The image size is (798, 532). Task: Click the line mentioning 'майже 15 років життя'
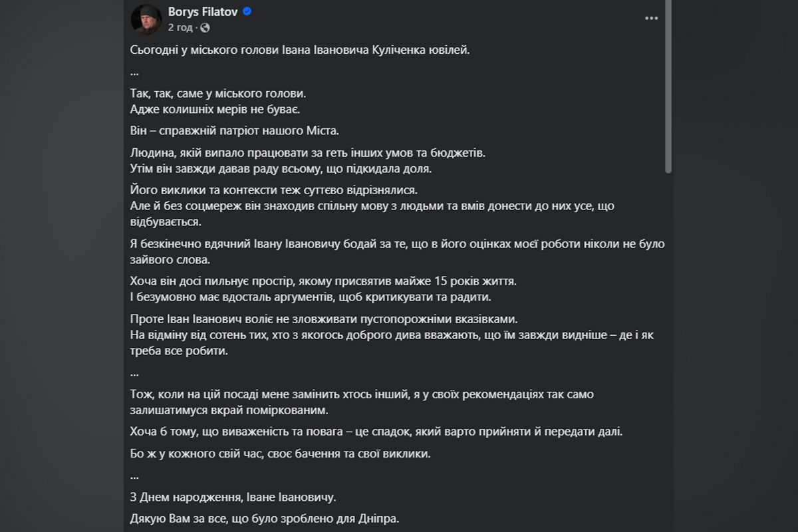(x=321, y=281)
